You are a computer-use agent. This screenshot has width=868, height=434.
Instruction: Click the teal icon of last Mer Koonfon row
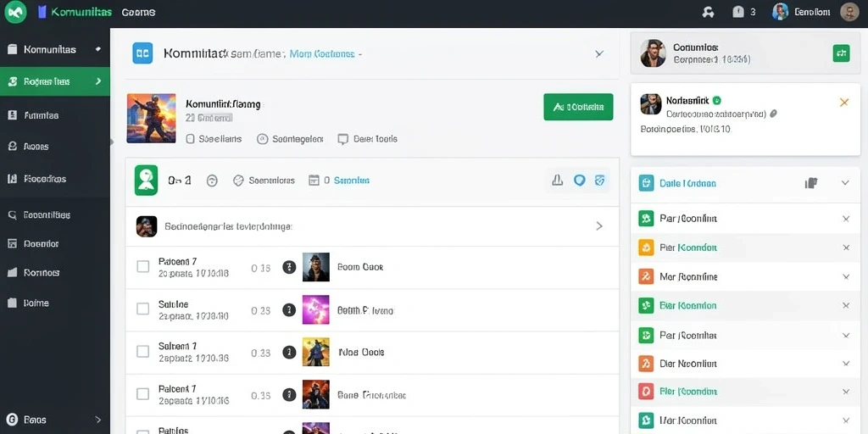tap(646, 420)
